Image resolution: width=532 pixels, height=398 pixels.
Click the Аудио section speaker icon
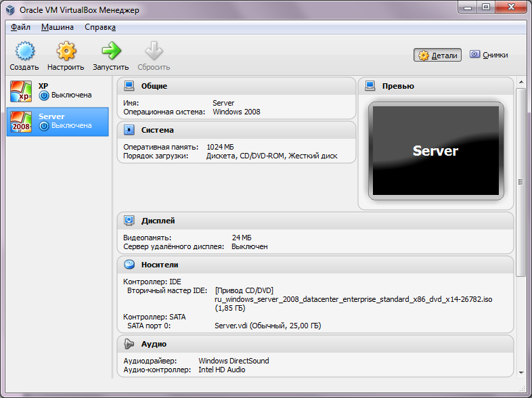[x=129, y=344]
